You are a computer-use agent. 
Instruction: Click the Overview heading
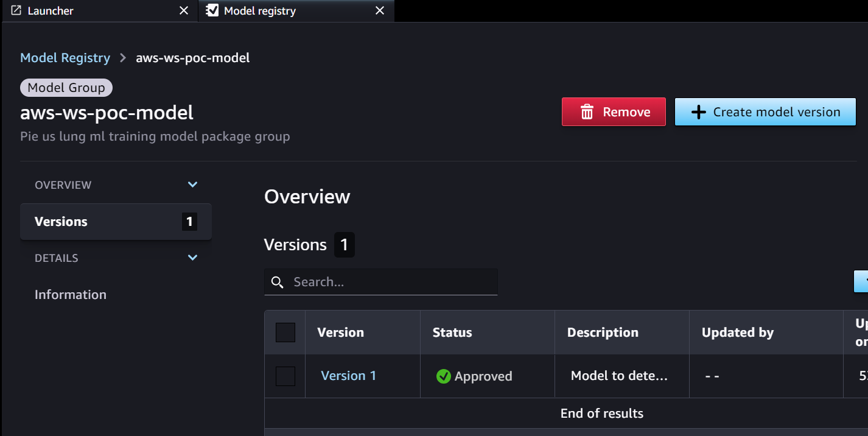pos(307,197)
